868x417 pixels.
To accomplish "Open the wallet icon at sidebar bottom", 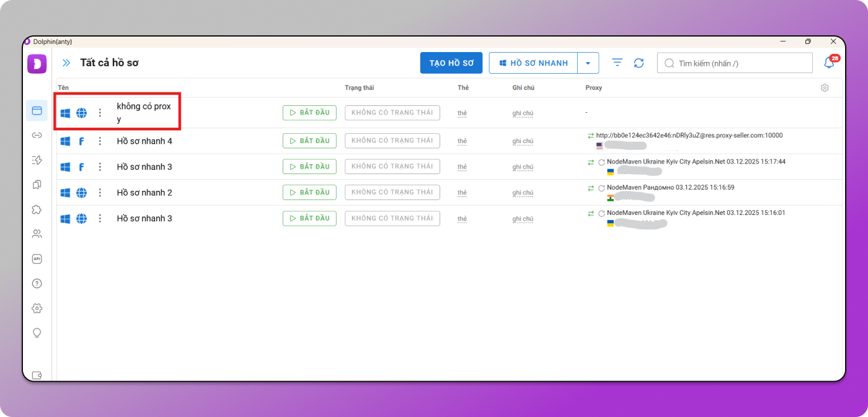I will (37, 375).
